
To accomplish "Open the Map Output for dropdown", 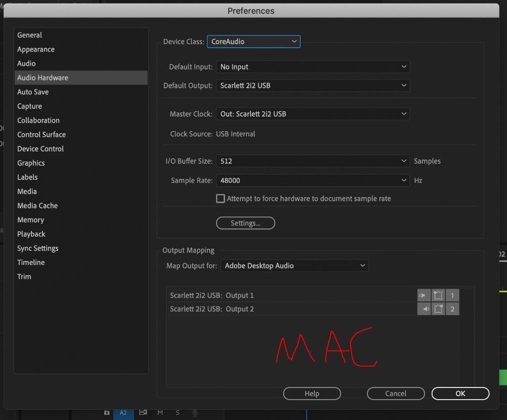I will (x=294, y=266).
